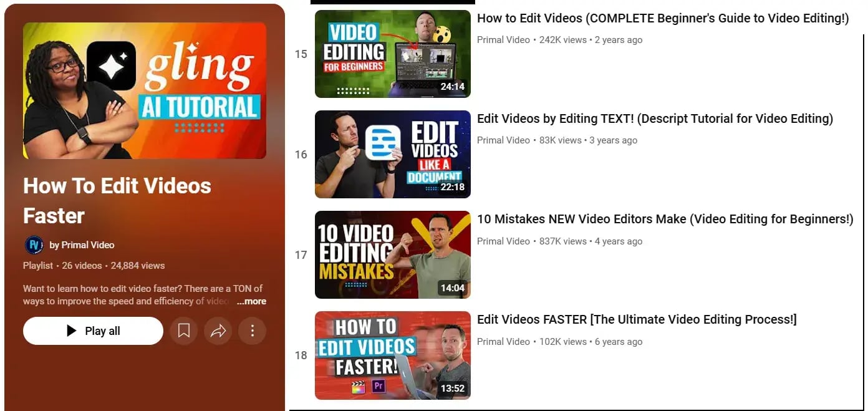
Task: Open 'How to Edit Videos (COMPLETE Beginner's Guide)' title
Action: tap(662, 19)
